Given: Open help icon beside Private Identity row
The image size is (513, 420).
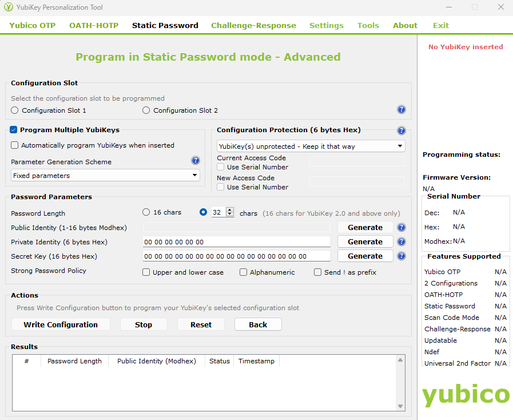Looking at the screenshot, I should pos(401,241).
